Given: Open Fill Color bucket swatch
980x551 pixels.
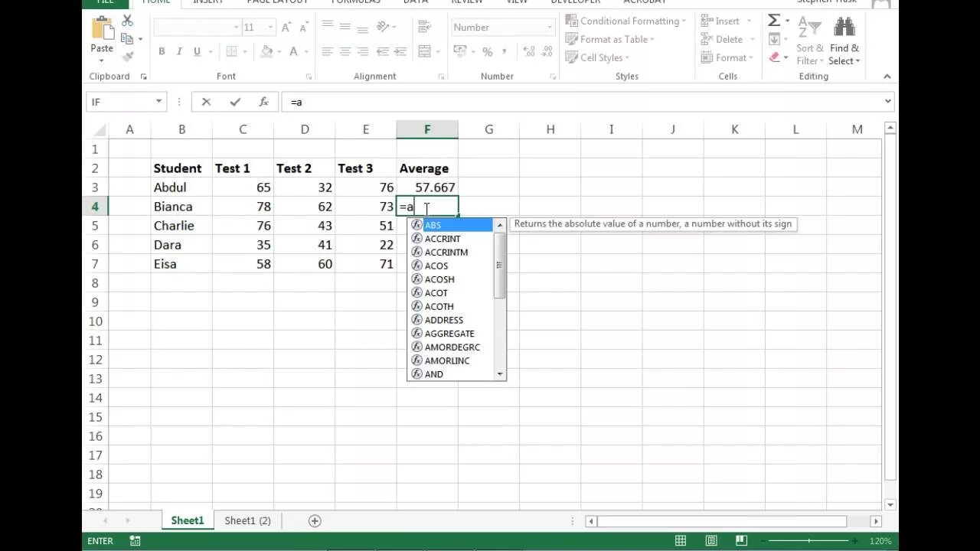Looking at the screenshot, I should 266,52.
